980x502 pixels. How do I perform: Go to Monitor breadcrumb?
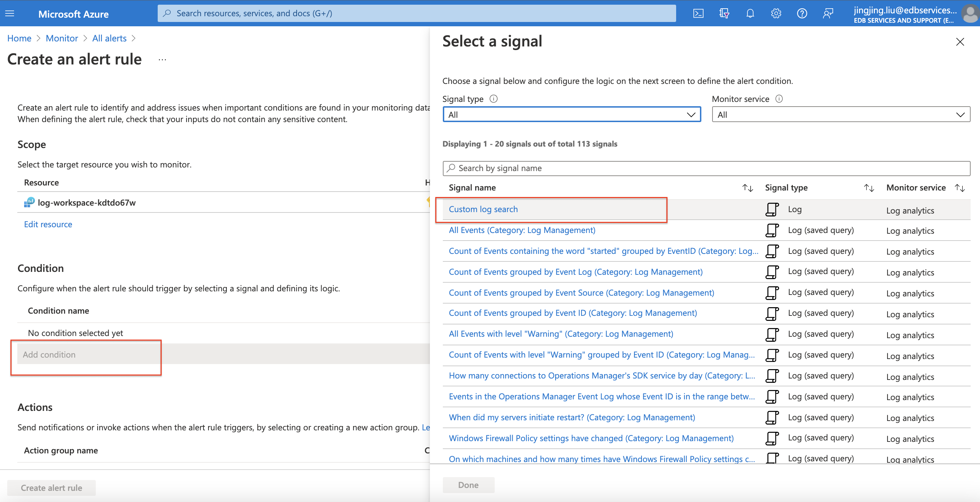[x=62, y=39]
